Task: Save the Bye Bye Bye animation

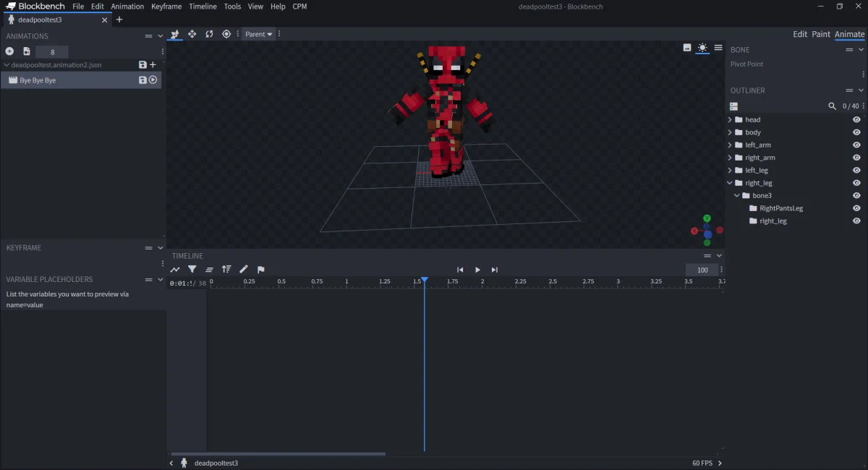Action: 142,80
